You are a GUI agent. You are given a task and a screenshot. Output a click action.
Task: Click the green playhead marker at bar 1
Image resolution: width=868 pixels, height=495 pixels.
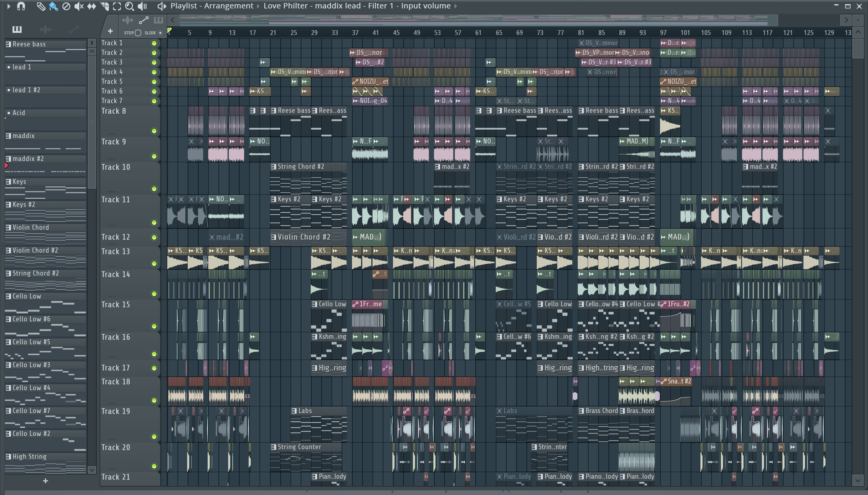[170, 31]
